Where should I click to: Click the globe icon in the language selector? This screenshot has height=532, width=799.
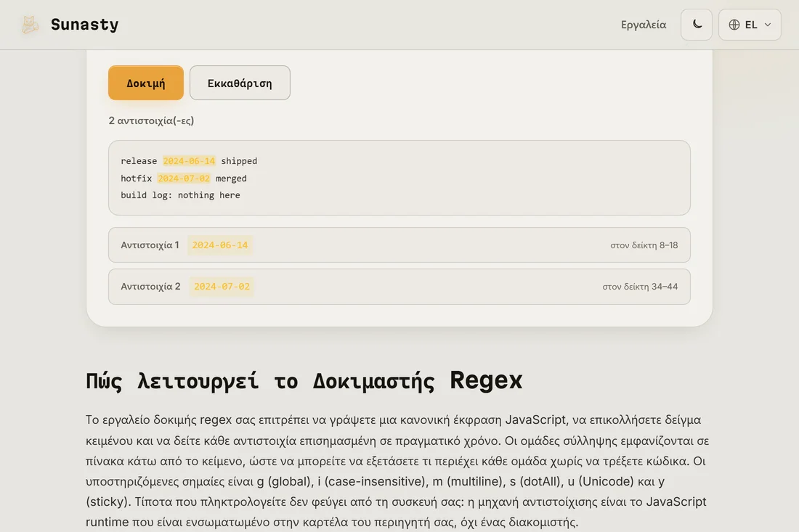coord(734,25)
